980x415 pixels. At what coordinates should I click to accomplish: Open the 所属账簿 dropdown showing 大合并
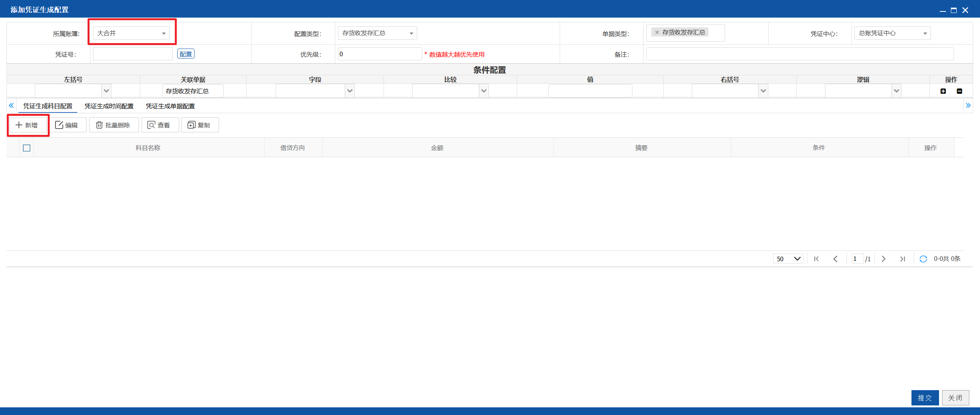coord(131,33)
